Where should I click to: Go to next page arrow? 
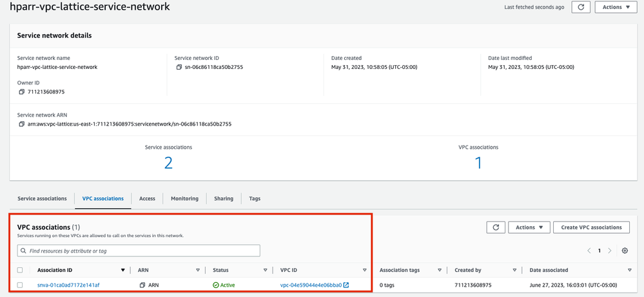pos(610,251)
